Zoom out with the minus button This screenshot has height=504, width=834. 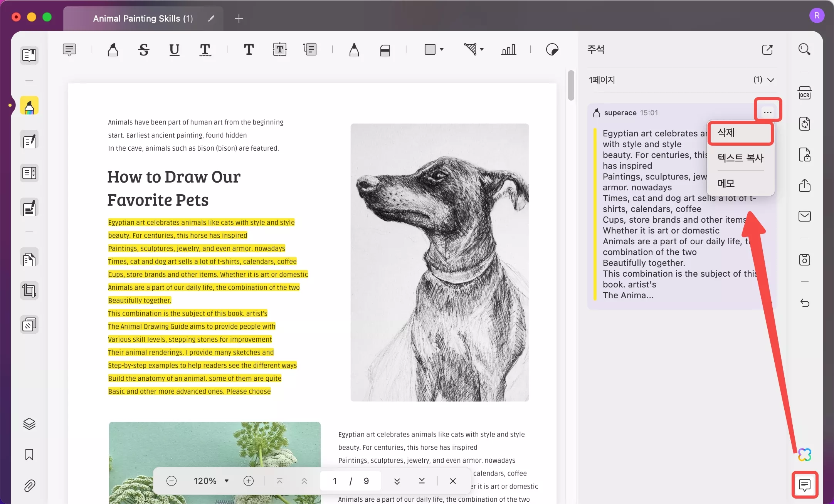172,481
